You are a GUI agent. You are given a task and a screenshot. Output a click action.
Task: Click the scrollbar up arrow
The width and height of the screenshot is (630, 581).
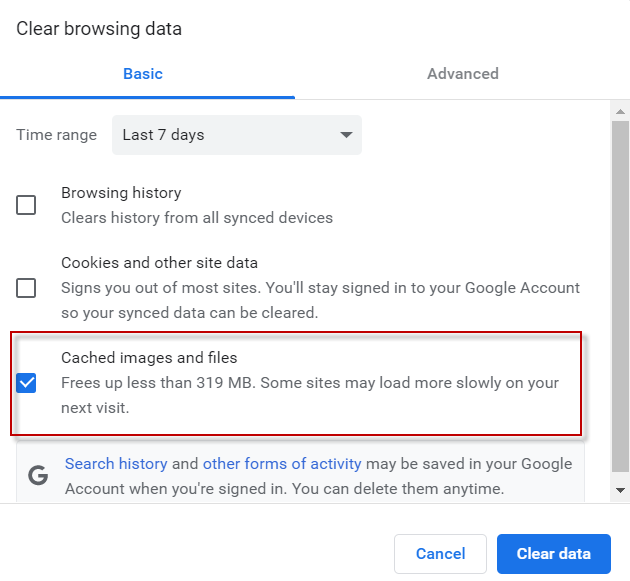tap(620, 111)
